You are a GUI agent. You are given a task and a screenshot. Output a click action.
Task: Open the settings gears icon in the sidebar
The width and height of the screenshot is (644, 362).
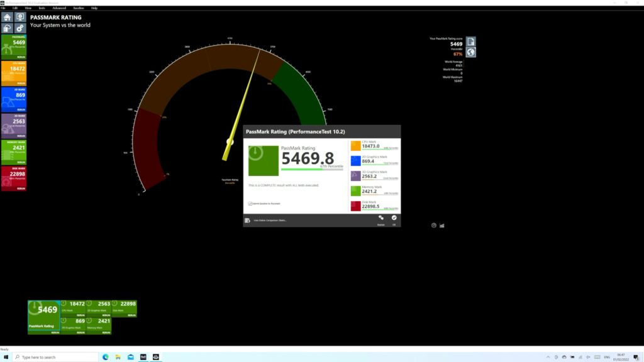pos(20,28)
